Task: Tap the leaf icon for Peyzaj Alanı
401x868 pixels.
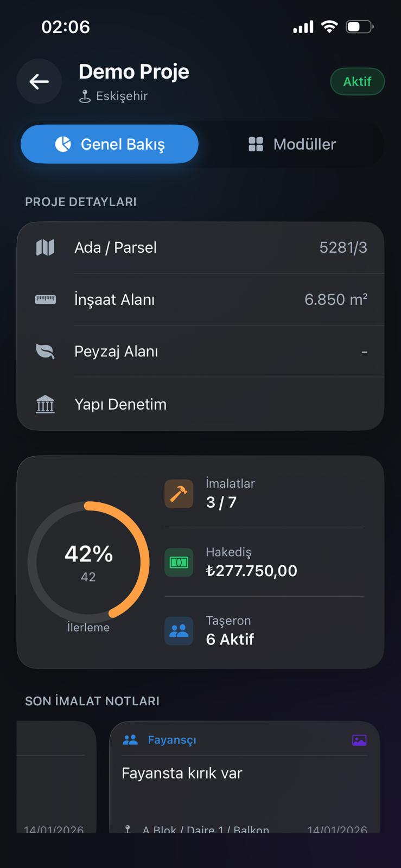Action: pos(45,352)
